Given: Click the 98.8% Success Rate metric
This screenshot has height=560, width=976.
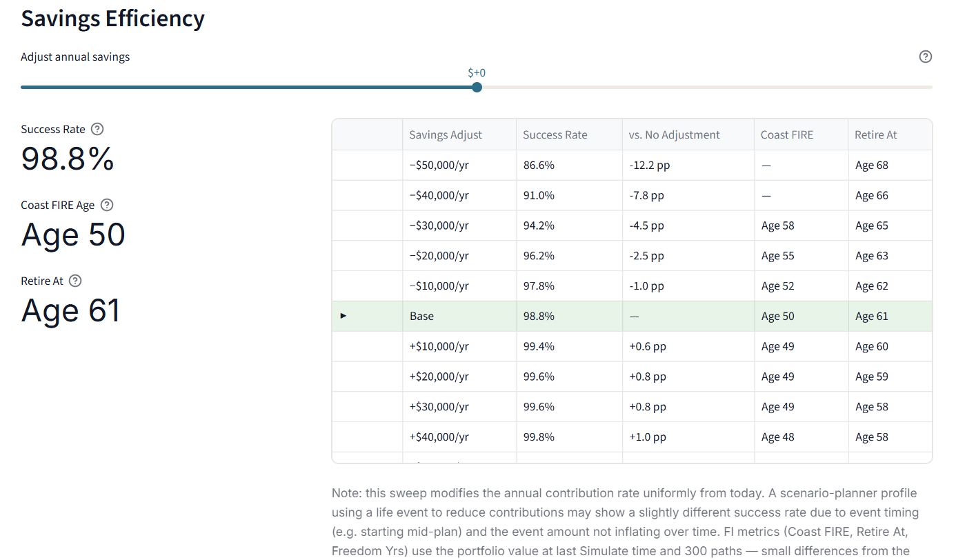Looking at the screenshot, I should tap(67, 158).
